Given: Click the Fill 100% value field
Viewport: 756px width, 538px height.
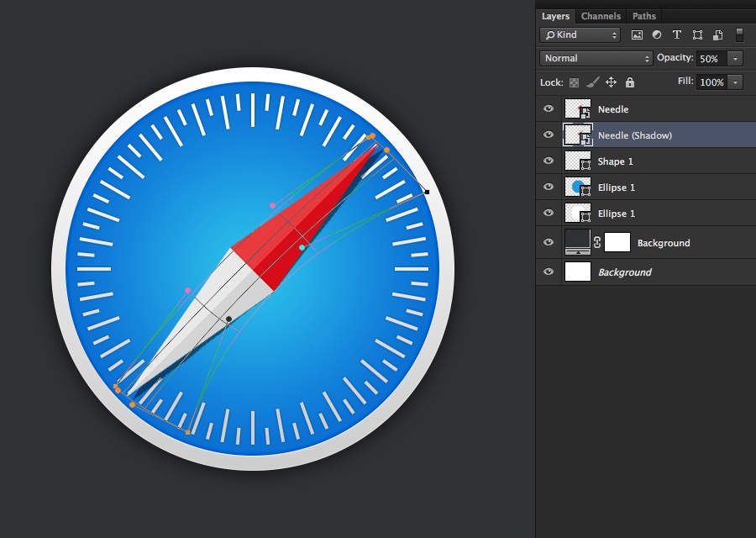Looking at the screenshot, I should (x=711, y=82).
